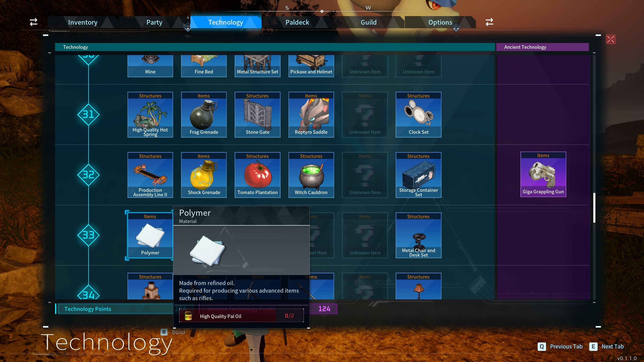Click the left swap arrow button
The image size is (644, 362).
(x=34, y=22)
